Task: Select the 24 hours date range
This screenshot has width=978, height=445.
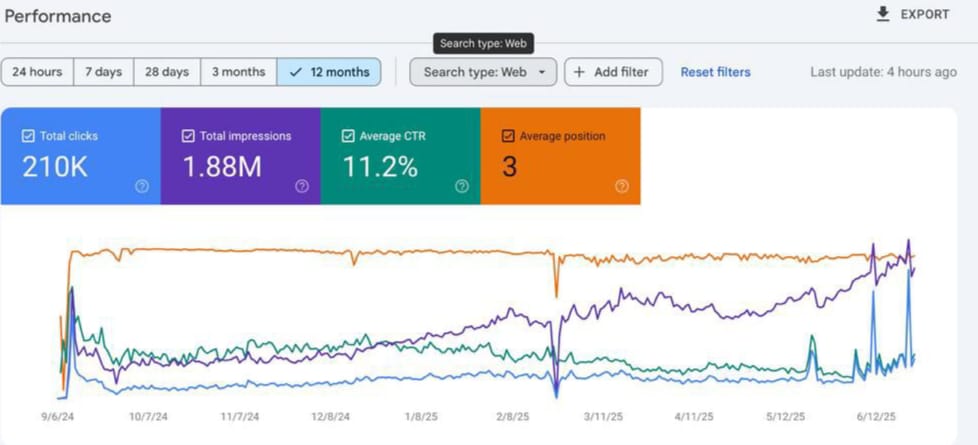Action: (38, 72)
